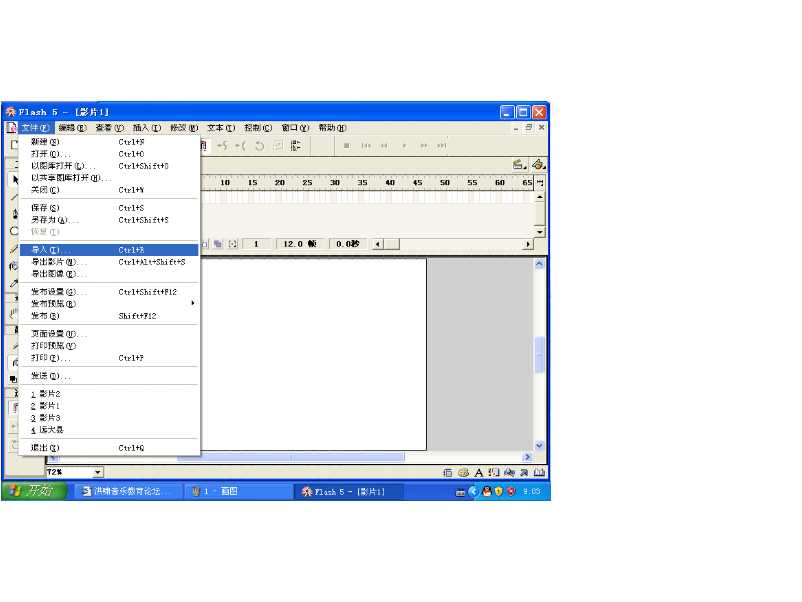This screenshot has height=602, width=802.
Task: Open the 帮助 menu
Action: tap(332, 127)
